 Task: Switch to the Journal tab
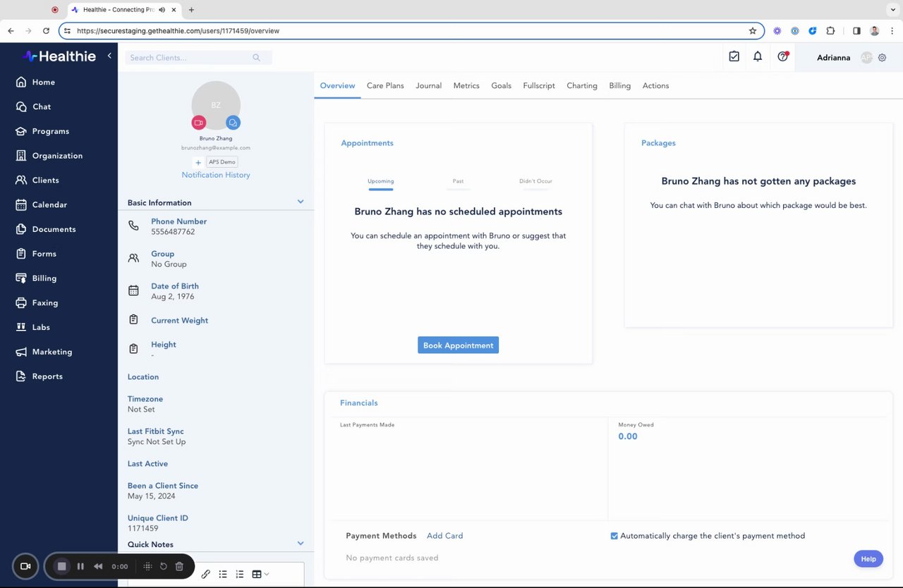(x=428, y=85)
